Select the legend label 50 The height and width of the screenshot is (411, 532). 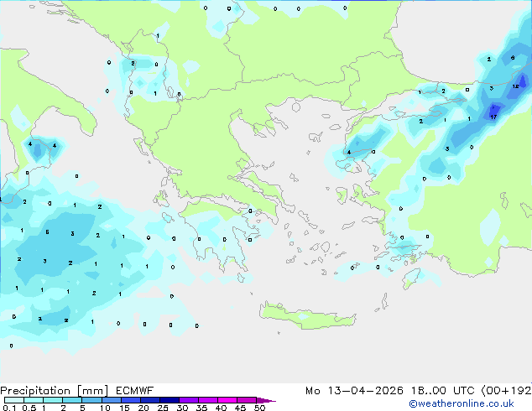260,408
